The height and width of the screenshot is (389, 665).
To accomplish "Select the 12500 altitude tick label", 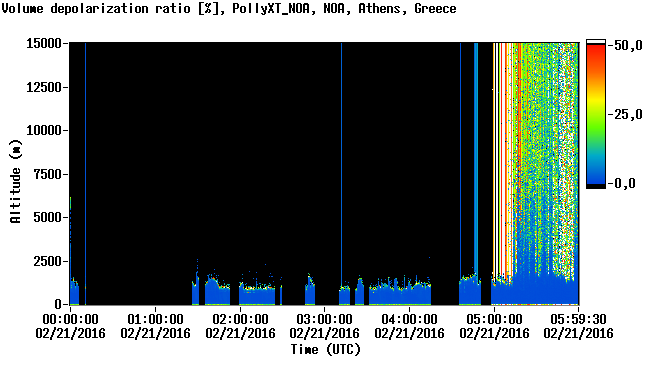I will pos(44,87).
